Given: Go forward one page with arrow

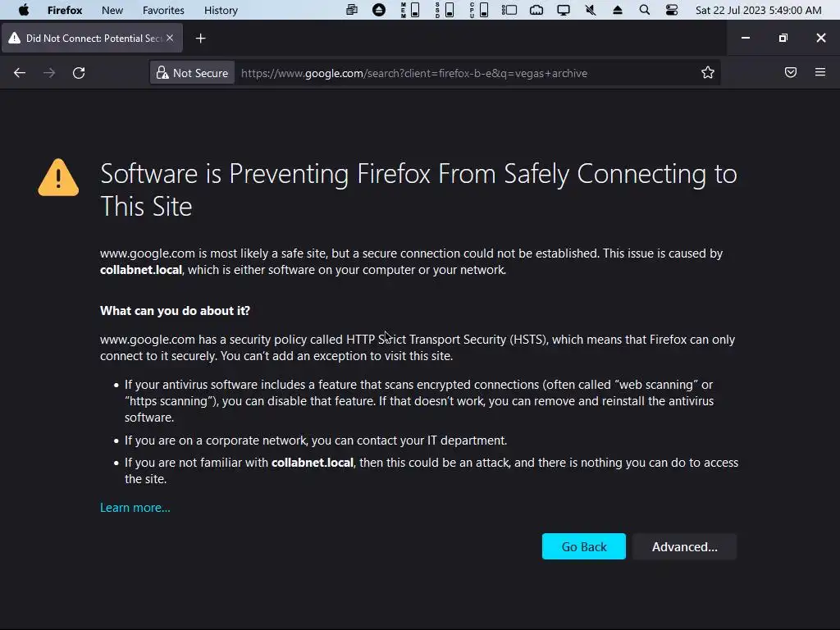Looking at the screenshot, I should tap(49, 73).
